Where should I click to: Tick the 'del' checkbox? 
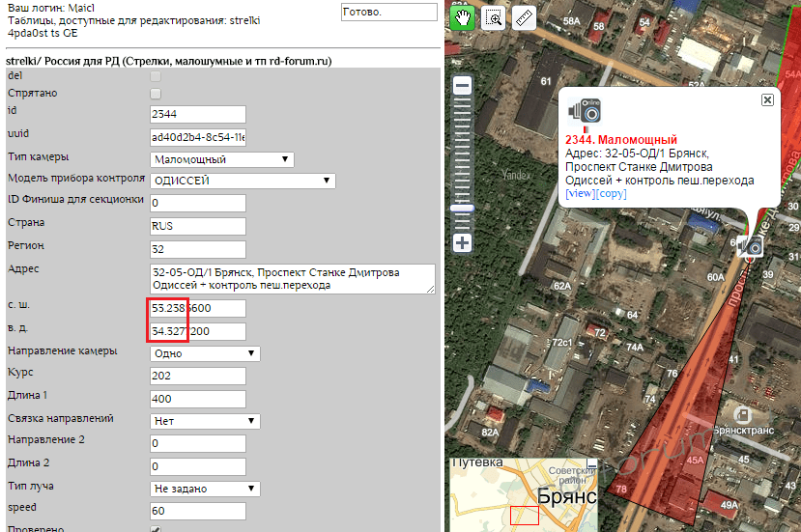[x=155, y=75]
